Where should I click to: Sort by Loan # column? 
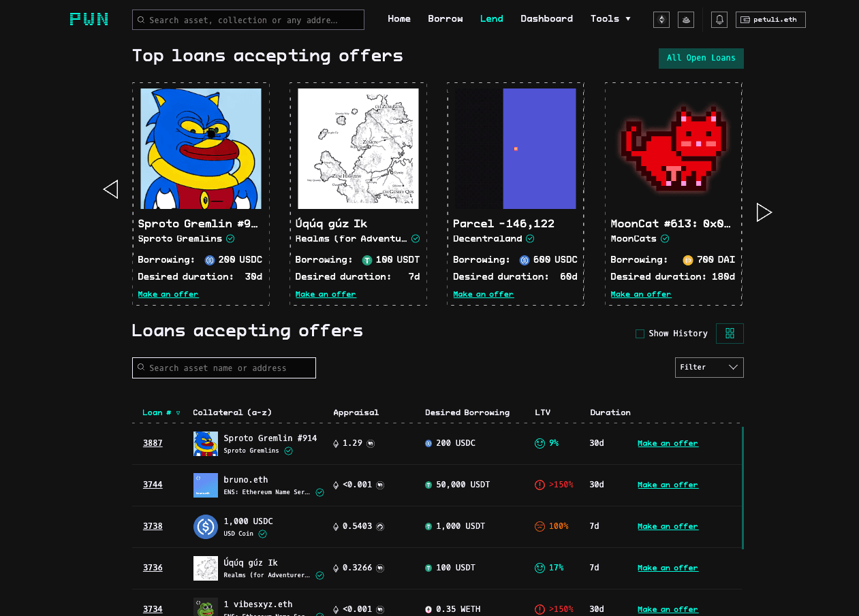coord(161,412)
